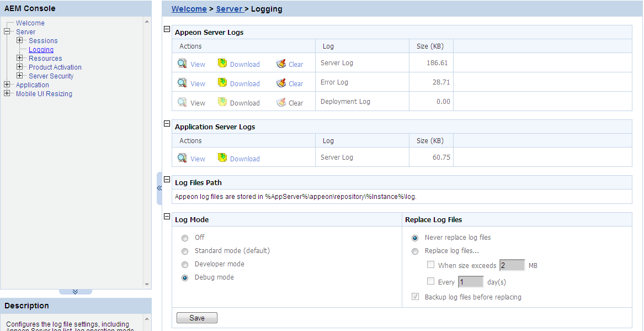
Task: Collapse the sidebar using the double-left chevron
Action: coord(159,188)
